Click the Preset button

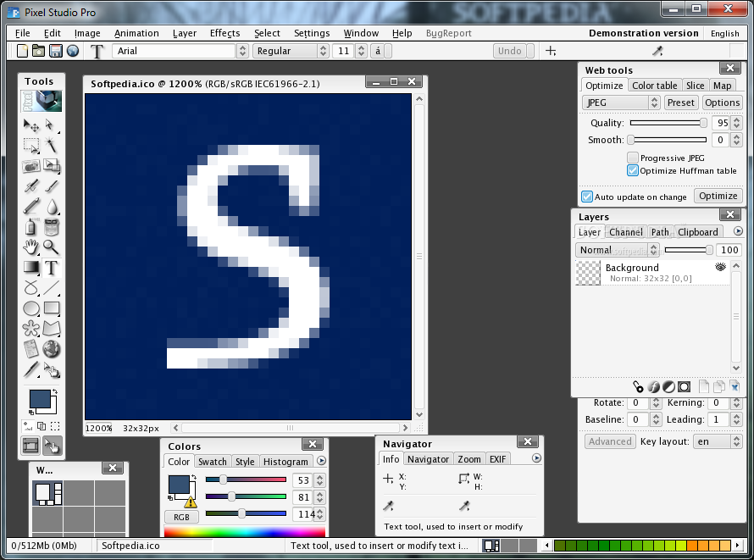680,103
